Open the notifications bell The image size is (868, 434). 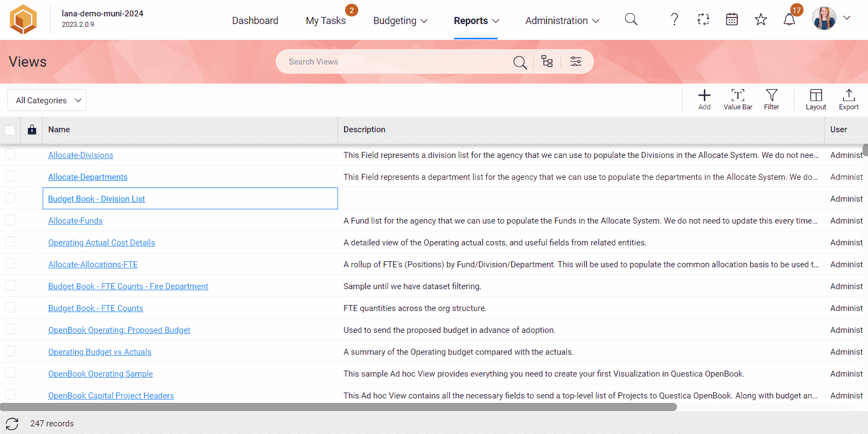tap(789, 20)
